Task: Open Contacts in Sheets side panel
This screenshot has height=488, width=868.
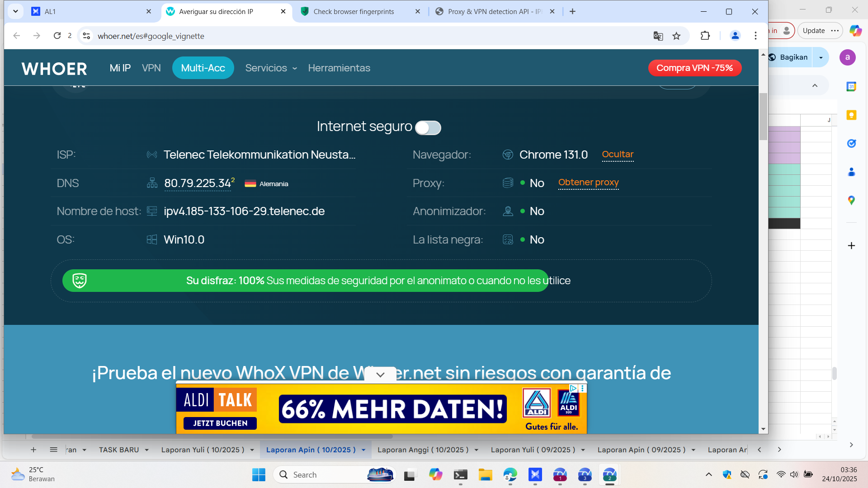Action: coord(851,172)
